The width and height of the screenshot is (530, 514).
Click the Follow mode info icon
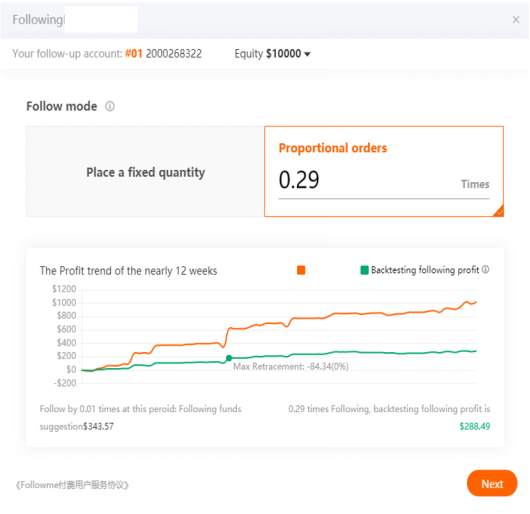(110, 106)
